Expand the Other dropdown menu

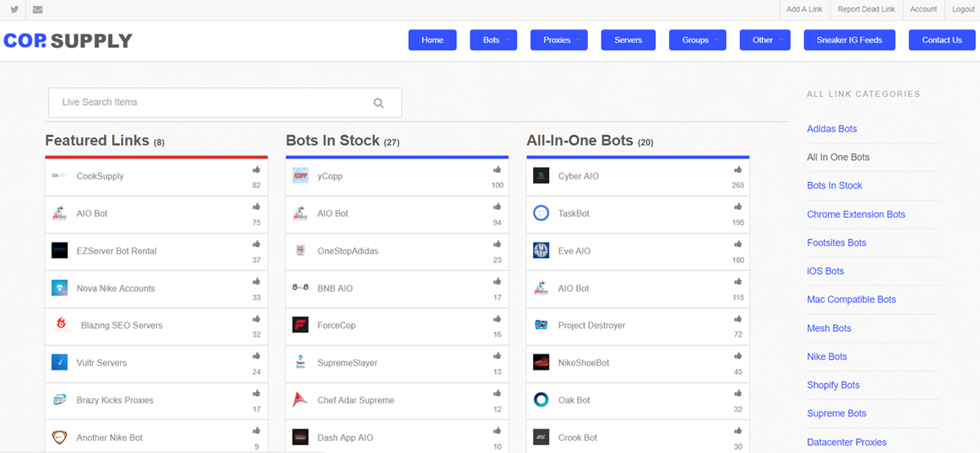pyautogui.click(x=765, y=40)
